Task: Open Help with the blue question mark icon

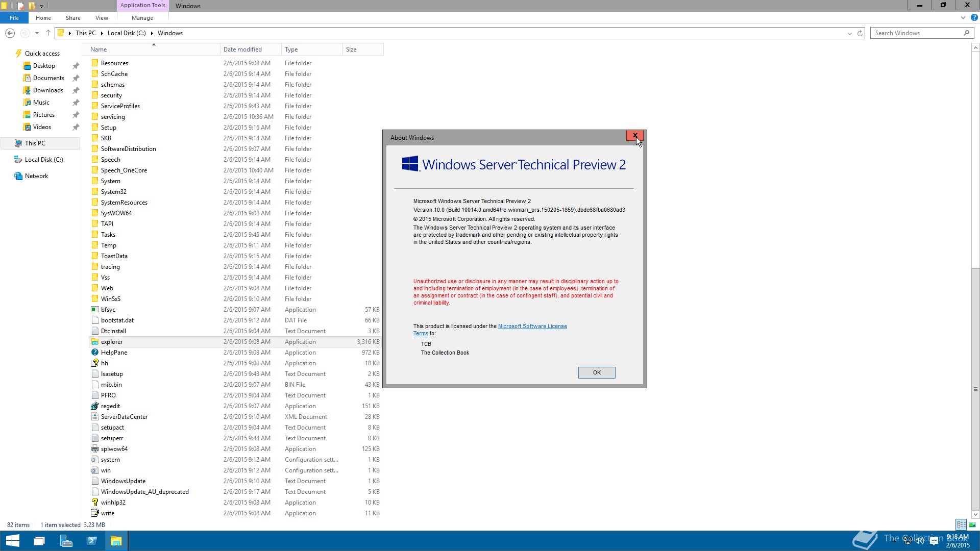Action: tap(974, 18)
